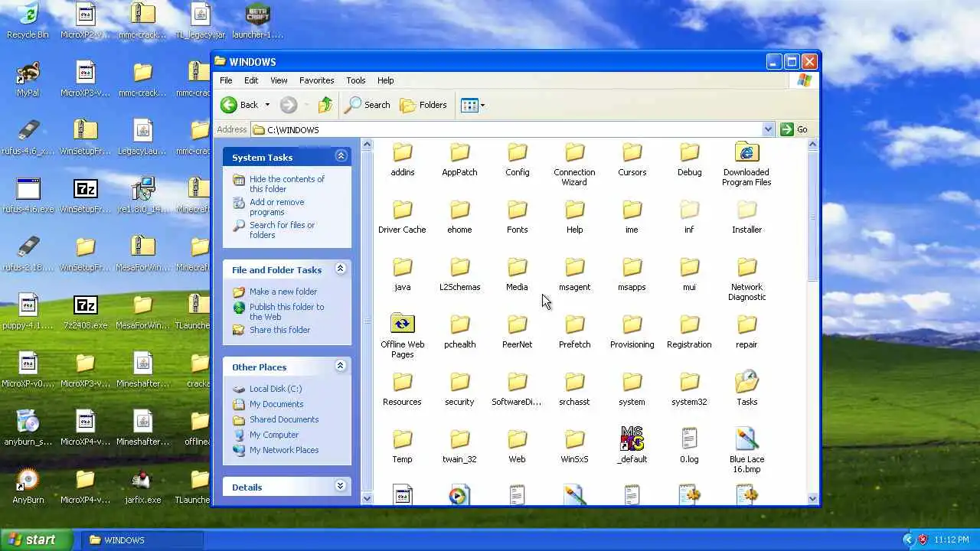Go to Local Disk (C:)
This screenshot has width=980, height=551.
pyautogui.click(x=275, y=389)
